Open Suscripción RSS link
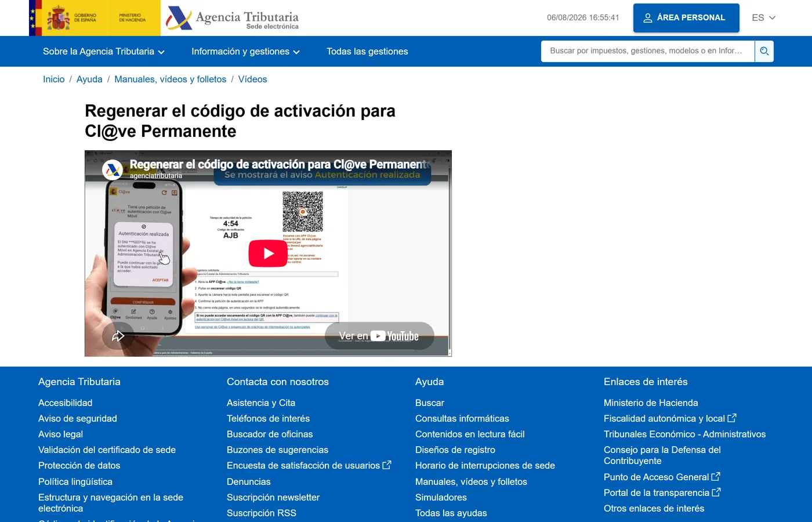Viewport: 812px width, 522px height. 262,513
